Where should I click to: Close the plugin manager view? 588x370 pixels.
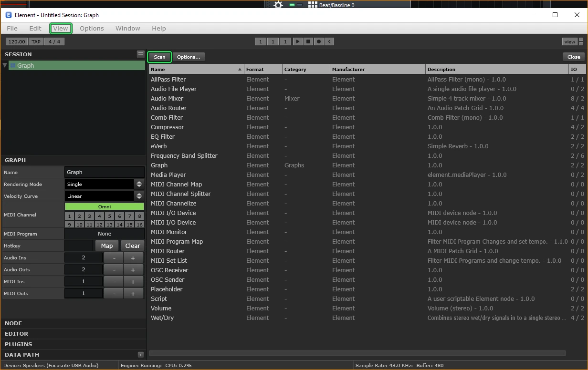click(574, 57)
